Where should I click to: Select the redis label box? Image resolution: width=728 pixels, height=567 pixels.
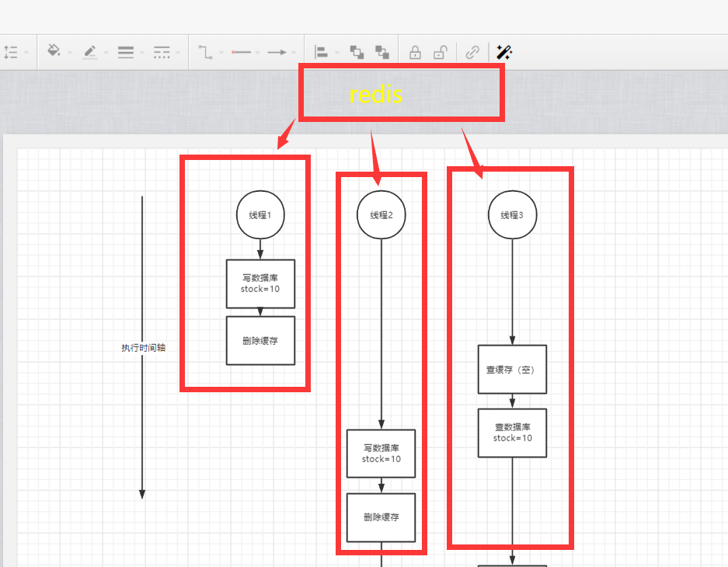401,93
